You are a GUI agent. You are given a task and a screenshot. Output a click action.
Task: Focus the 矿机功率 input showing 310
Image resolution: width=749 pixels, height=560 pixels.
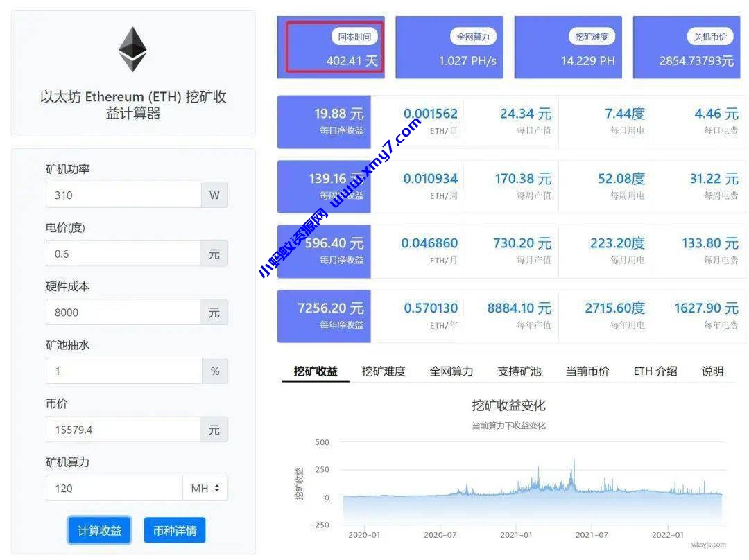[x=123, y=195]
